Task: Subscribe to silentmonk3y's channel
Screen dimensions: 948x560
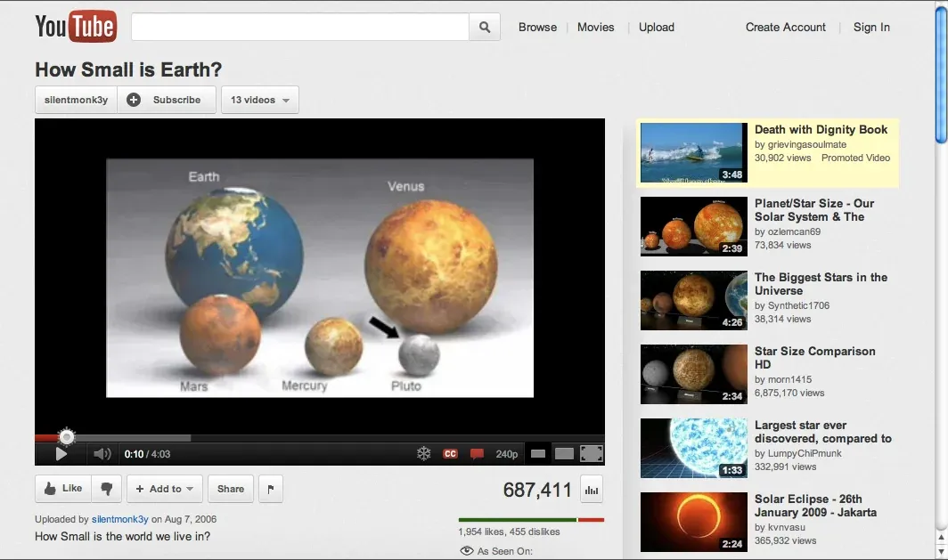Action: click(x=167, y=100)
